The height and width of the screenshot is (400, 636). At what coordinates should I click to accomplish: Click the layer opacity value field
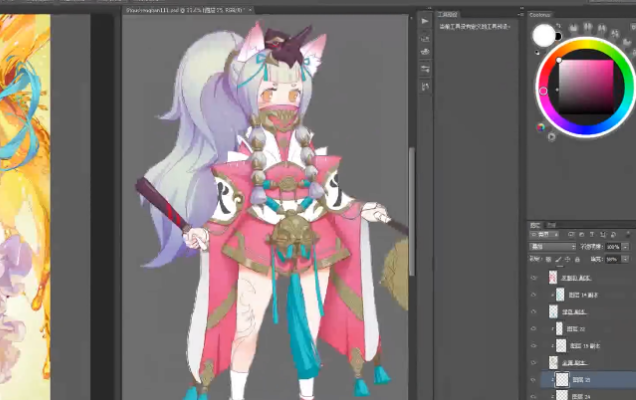pos(613,247)
